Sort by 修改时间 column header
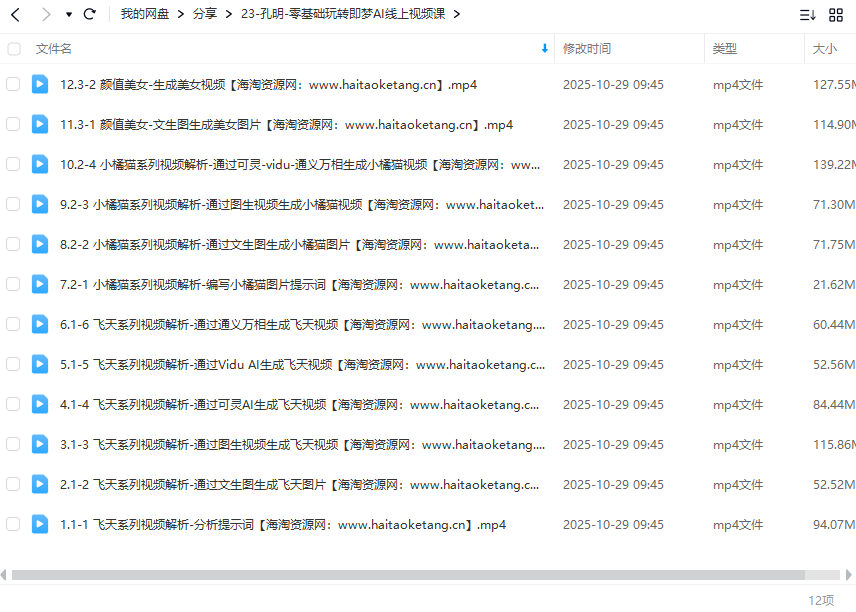856x612 pixels. pyautogui.click(x=587, y=48)
